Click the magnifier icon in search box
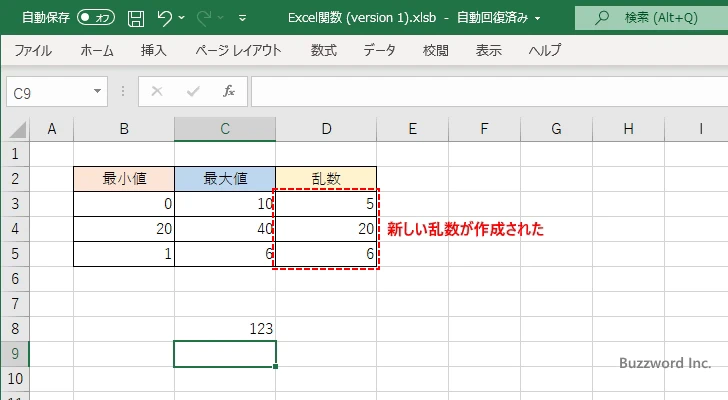This screenshot has height=400, width=728. [x=600, y=17]
